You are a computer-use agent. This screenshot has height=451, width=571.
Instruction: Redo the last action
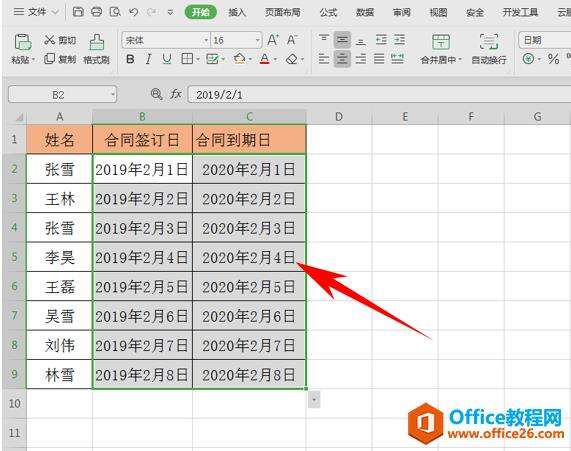(151, 12)
